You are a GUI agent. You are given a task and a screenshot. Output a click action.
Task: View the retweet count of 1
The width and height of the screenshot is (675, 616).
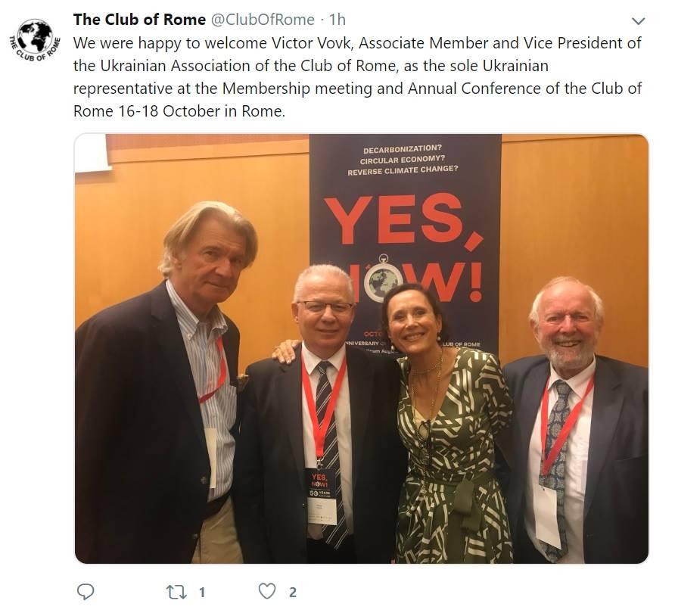(202, 593)
